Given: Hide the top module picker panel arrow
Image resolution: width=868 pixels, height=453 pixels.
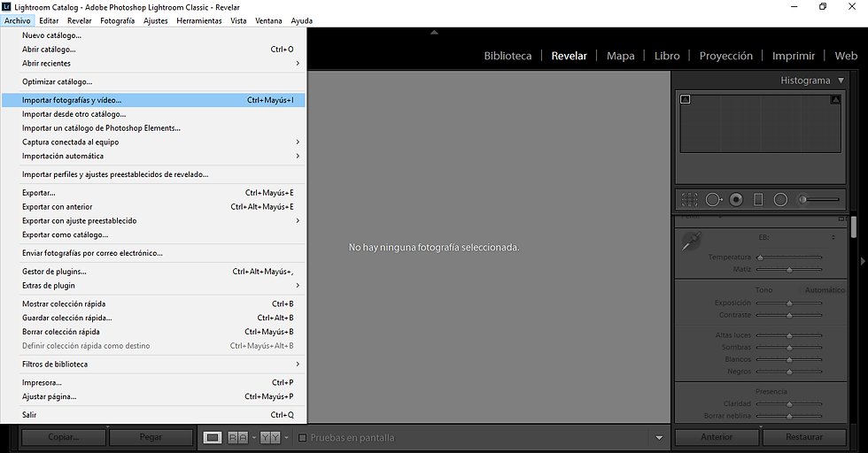Looking at the screenshot, I should click(434, 33).
